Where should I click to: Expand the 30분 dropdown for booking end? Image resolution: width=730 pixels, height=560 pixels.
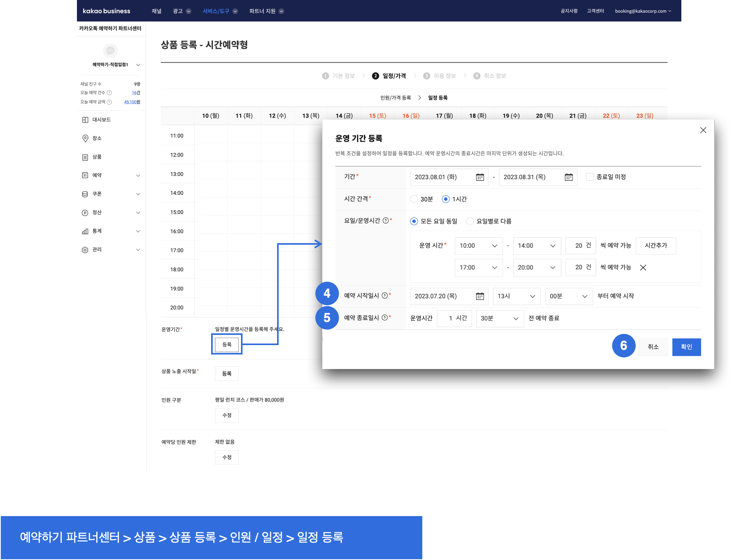coord(499,318)
